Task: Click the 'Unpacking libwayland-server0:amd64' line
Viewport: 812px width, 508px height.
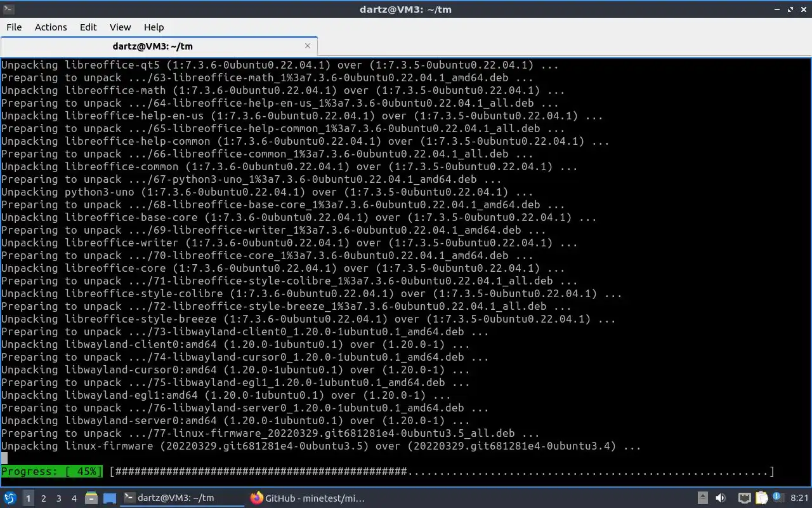Action: 235,420
